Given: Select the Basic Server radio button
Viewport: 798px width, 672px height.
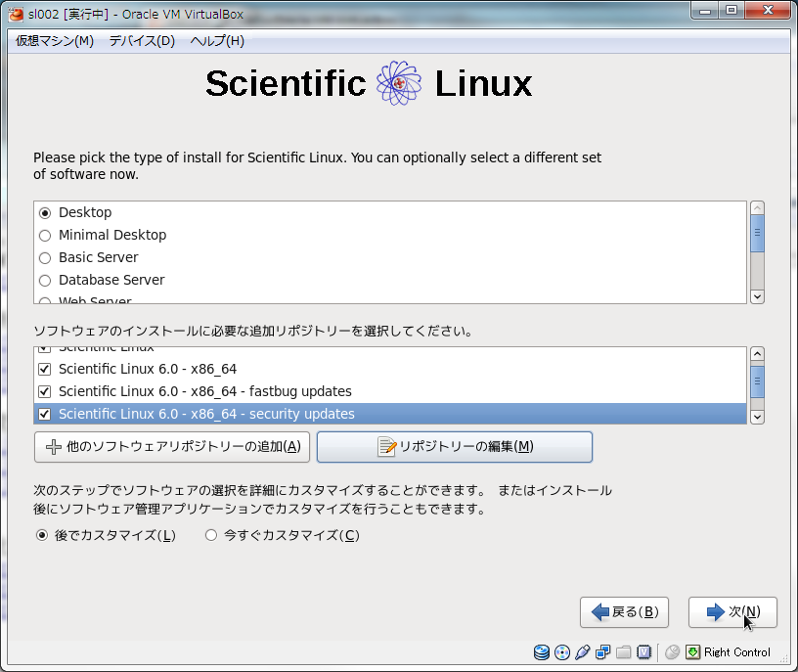Looking at the screenshot, I should 45,257.
